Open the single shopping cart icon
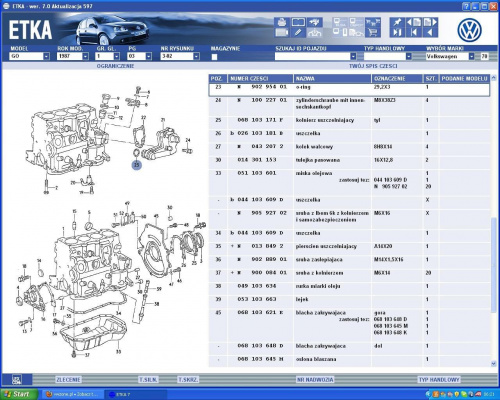Image resolution: width=500 pixels, height=400 pixels. (x=373, y=32)
